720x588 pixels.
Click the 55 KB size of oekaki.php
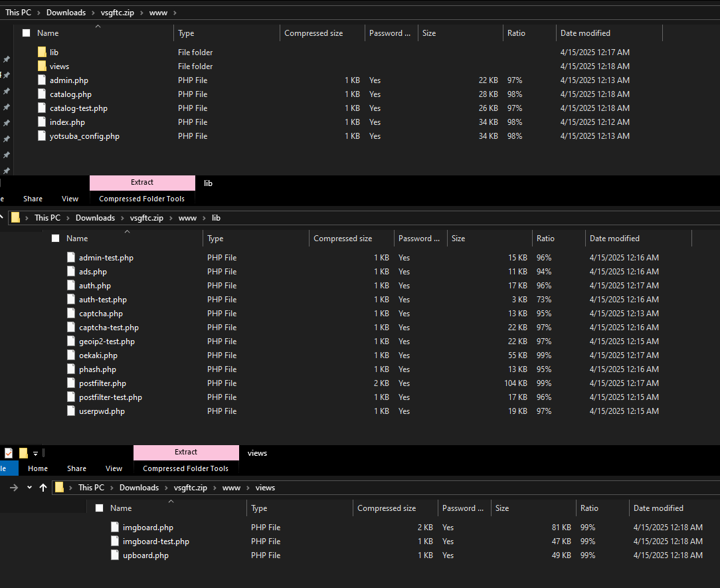point(517,355)
